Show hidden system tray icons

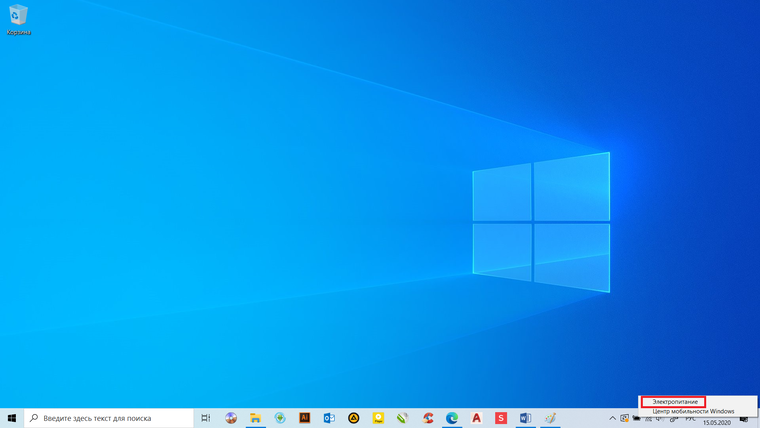coord(612,418)
